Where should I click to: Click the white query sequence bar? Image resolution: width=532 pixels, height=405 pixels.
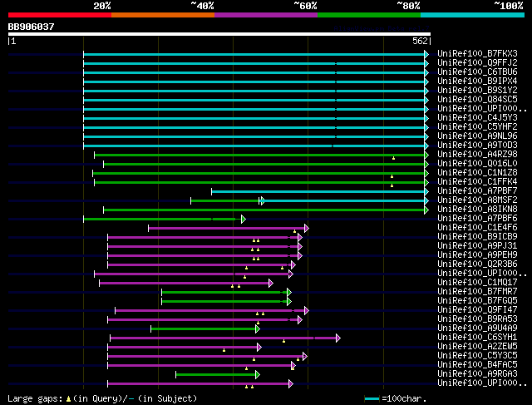point(219,34)
